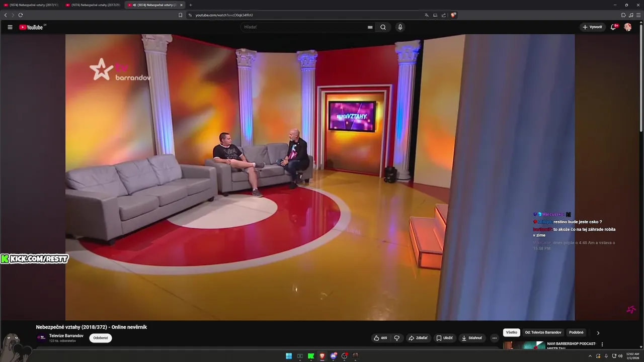The image size is (644, 362).
Task: Switch to second Nebezpečné vzťahy (2017/29) tab
Action: [93, 5]
